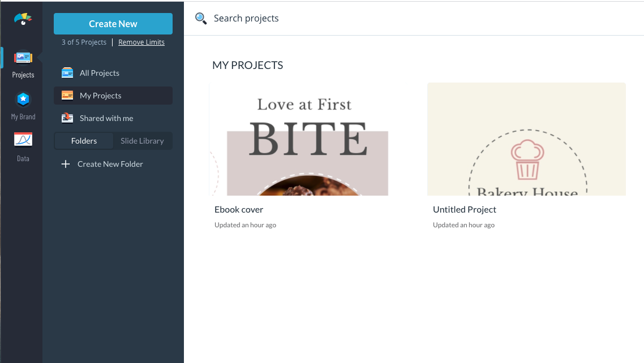Click Create New Folder text
The height and width of the screenshot is (363, 644).
pos(110,164)
